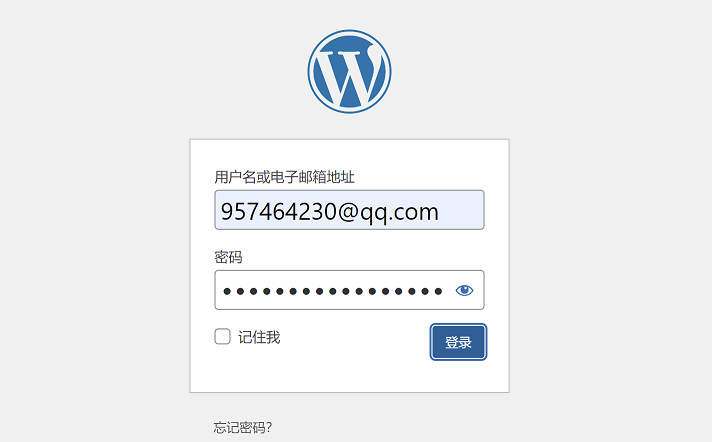The height and width of the screenshot is (442, 712).
Task: Click the 用户名或电子邮箱地址 label
Action: pyautogui.click(x=284, y=177)
